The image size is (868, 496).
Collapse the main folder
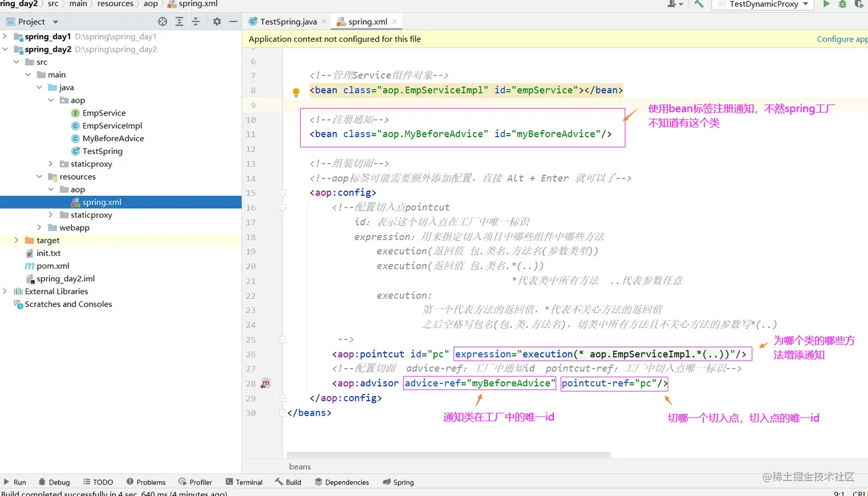pyautogui.click(x=28, y=75)
